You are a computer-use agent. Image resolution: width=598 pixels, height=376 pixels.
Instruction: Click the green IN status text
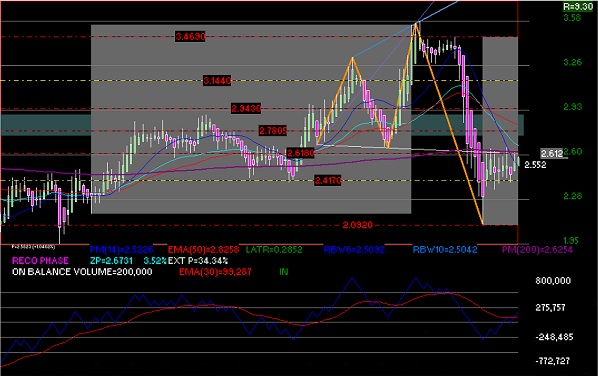[283, 272]
